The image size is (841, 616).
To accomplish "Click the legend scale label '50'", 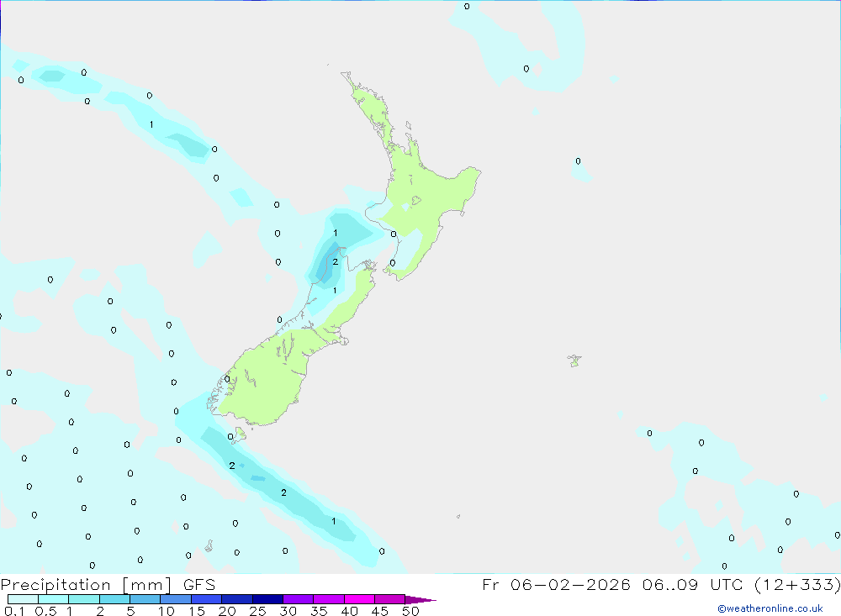I will pyautogui.click(x=410, y=611).
